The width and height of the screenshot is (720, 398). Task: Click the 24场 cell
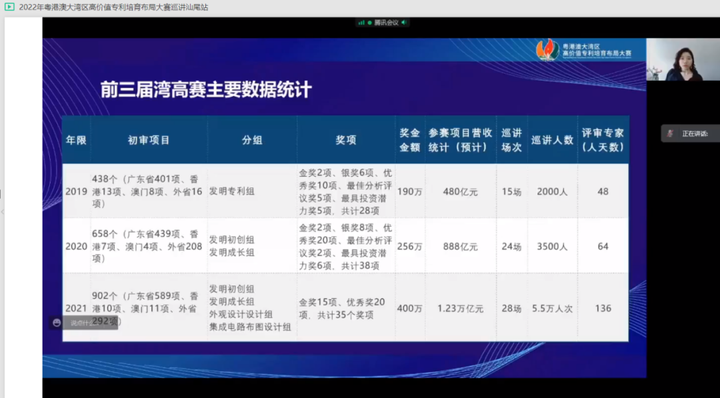(512, 247)
